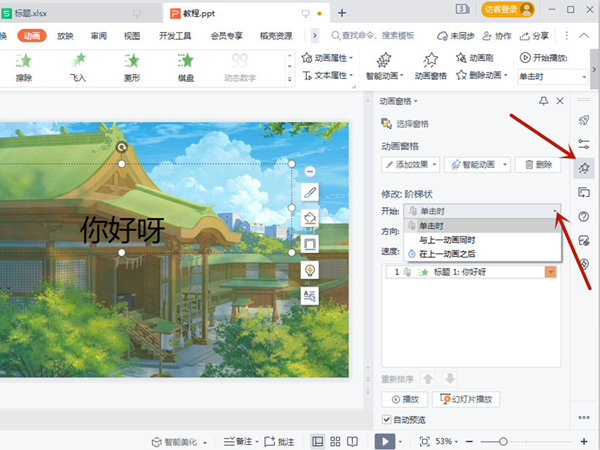Viewport: 600px width, 450px height.
Task: Choose the 棋盘 (Checkerboard) animation effect
Action: point(185,66)
